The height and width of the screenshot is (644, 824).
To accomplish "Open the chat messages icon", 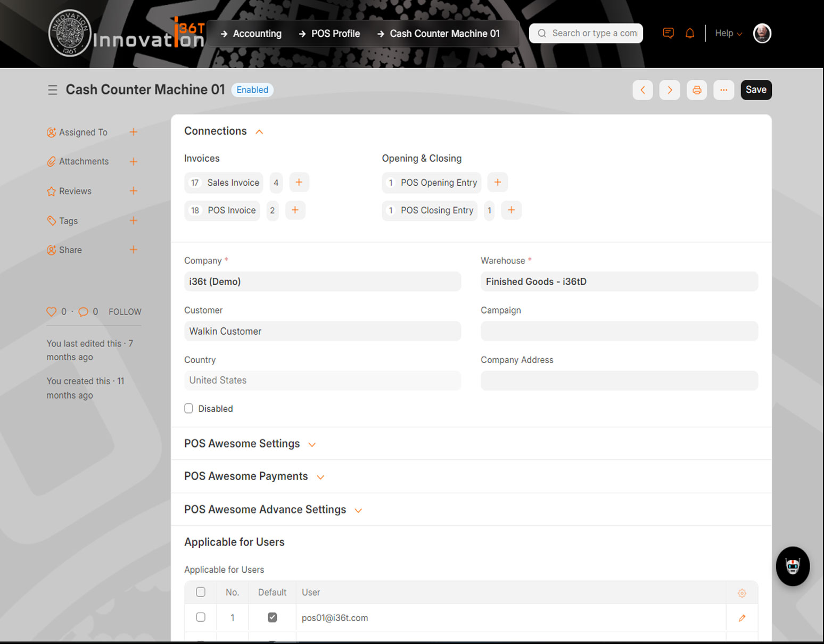I will pos(668,34).
